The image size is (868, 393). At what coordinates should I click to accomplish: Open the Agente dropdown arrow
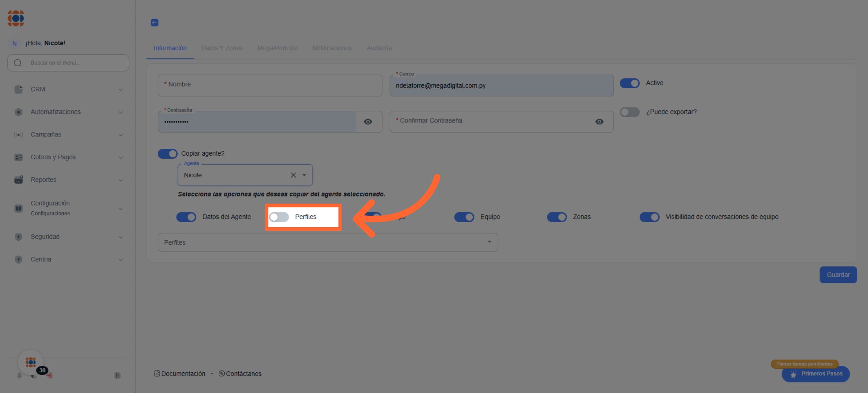[x=305, y=175]
